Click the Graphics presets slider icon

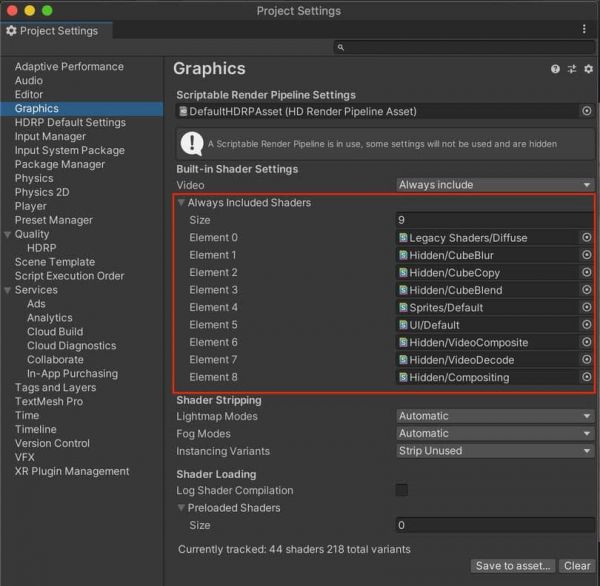tap(571, 69)
